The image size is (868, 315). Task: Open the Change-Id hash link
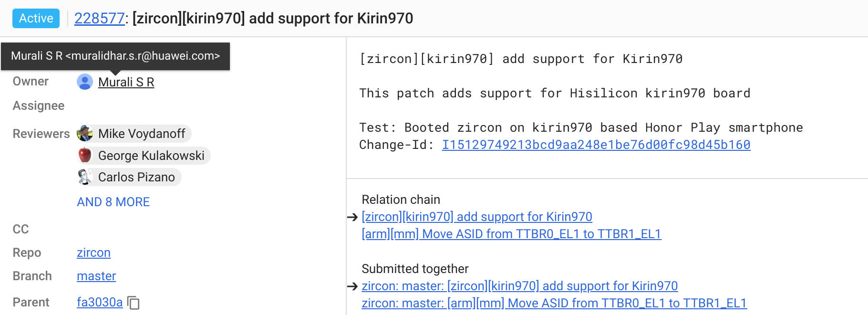[x=596, y=145]
